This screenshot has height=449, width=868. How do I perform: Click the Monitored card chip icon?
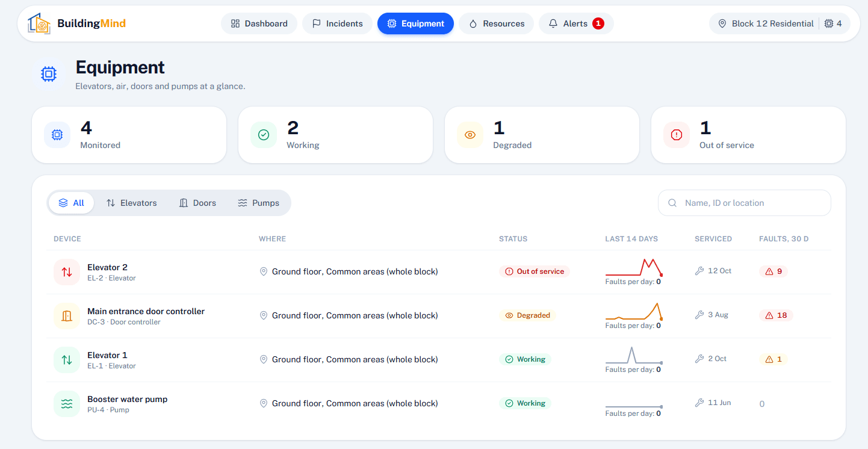click(x=57, y=135)
